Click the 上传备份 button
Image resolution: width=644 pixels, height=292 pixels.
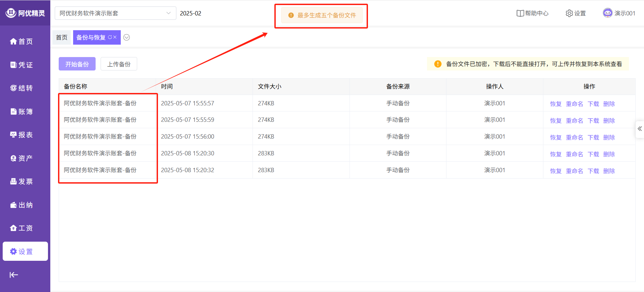pos(119,64)
